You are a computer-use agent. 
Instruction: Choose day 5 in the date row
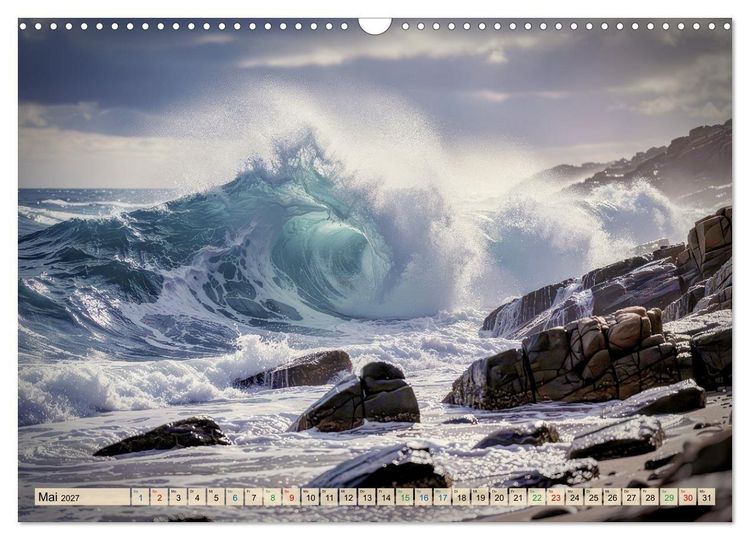tap(216, 497)
